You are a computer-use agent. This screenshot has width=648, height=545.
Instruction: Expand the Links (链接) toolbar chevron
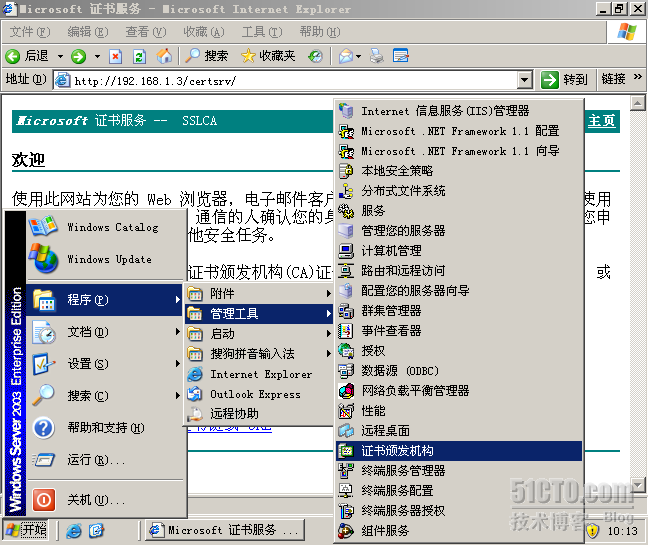point(637,77)
